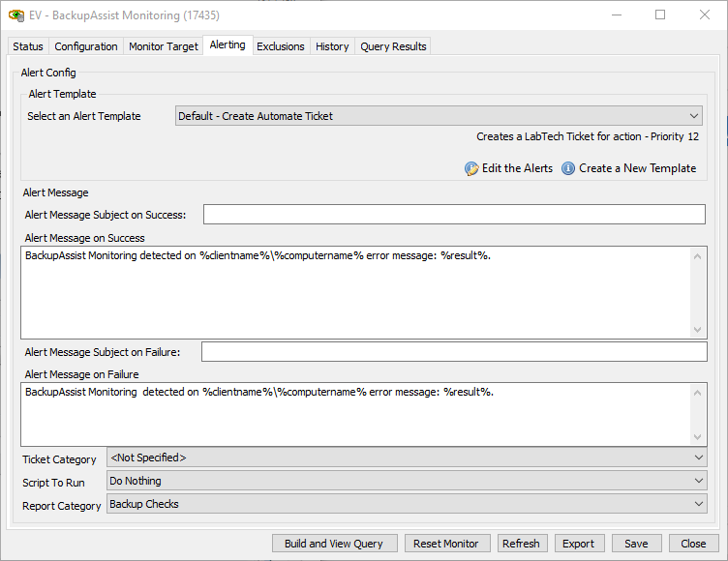Open the Query Results tab
This screenshot has width=728, height=561.
[x=392, y=46]
